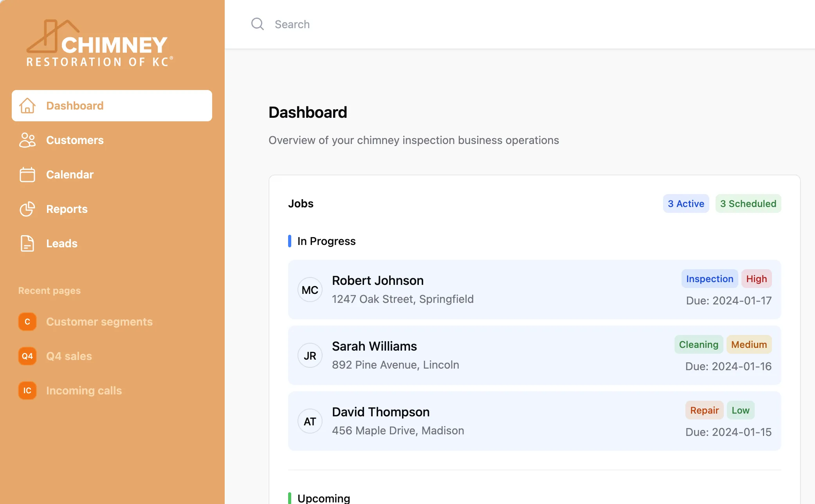Click the In Progress section header
Viewport: 815px width, 504px height.
[326, 241]
